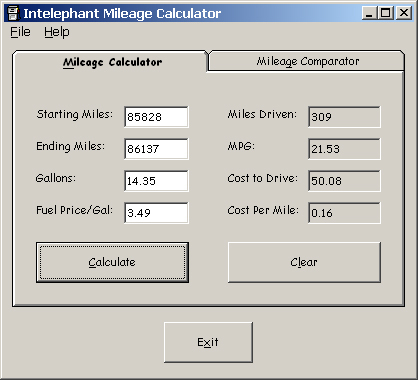Open the File menu
The width and height of the screenshot is (418, 380).
click(x=20, y=32)
